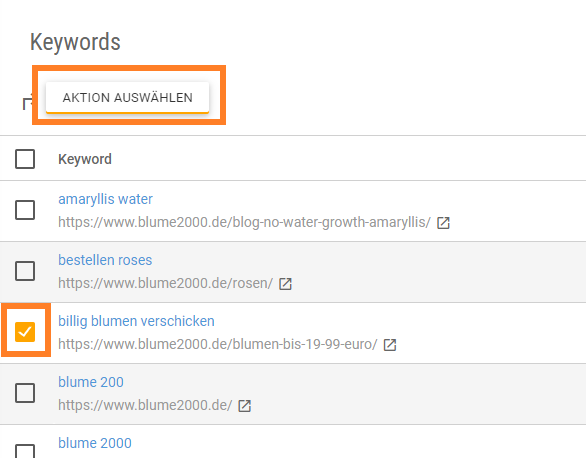Open external link icon beside rosen URL
586x458 pixels.
click(x=285, y=284)
